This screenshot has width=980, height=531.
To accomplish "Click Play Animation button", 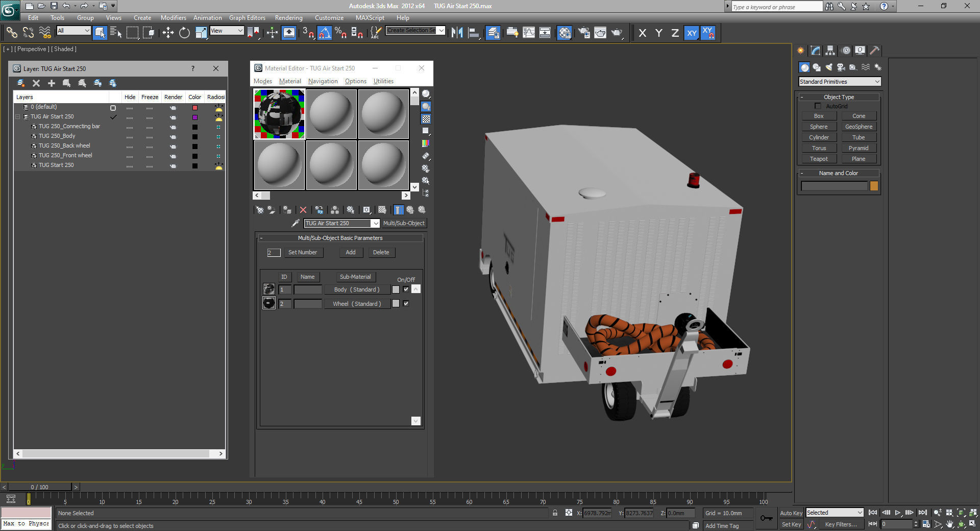I will [x=898, y=513].
